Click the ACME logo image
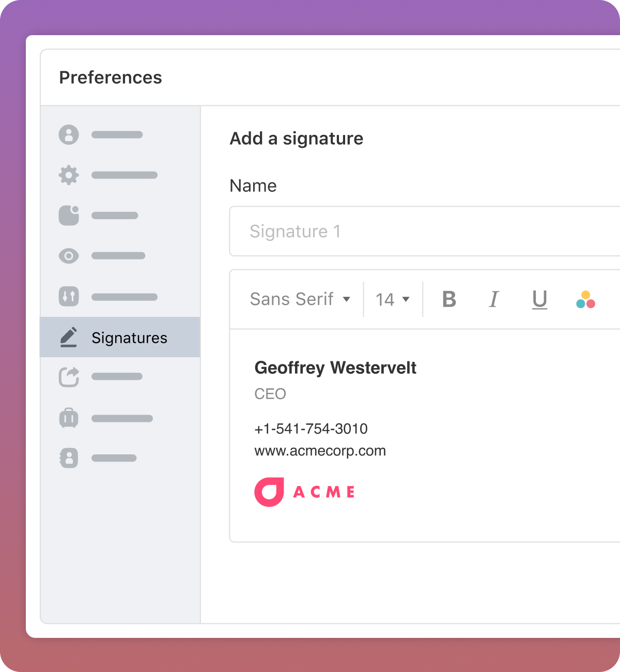Image resolution: width=620 pixels, height=672 pixels. (x=305, y=492)
